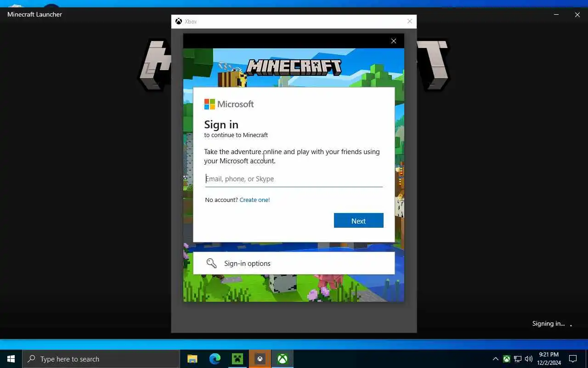
Task: Open Microsoft Edge from the taskbar
Action: 215,359
